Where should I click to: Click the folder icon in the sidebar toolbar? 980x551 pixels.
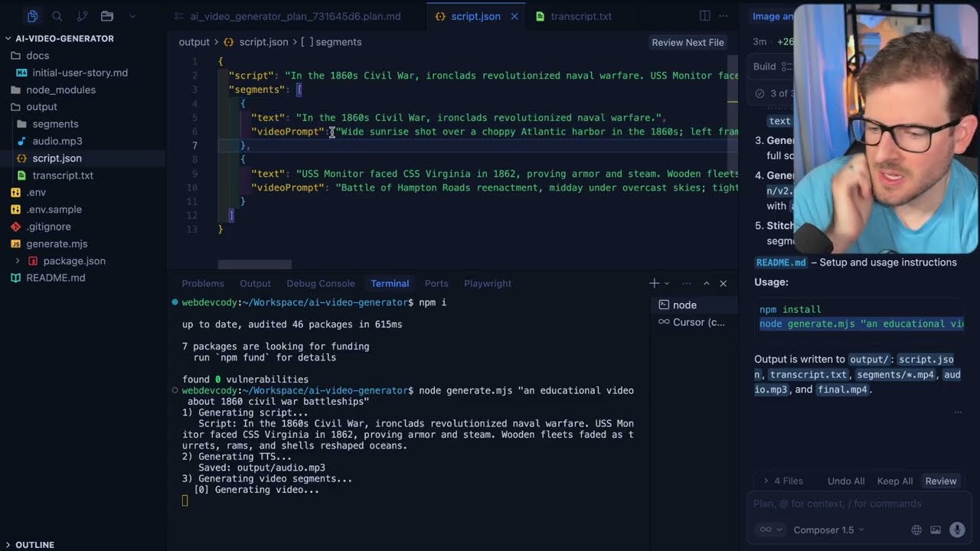(x=107, y=16)
